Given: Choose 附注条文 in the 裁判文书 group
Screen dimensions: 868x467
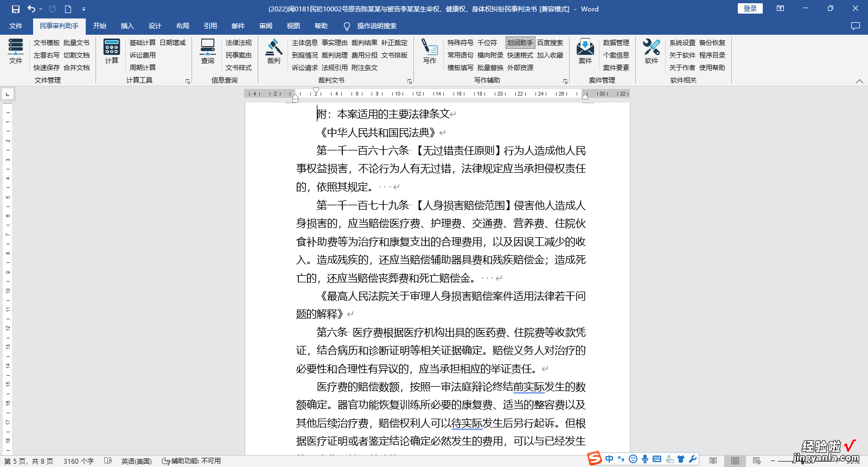Looking at the screenshot, I should (x=365, y=67).
